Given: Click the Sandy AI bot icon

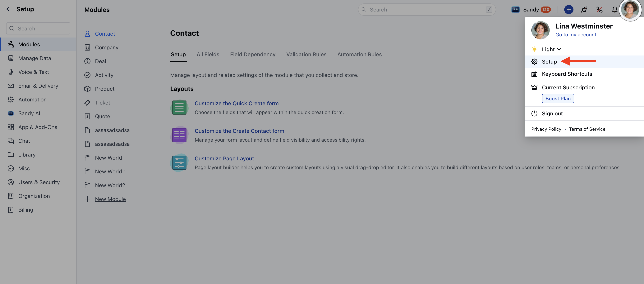Looking at the screenshot, I should (515, 10).
